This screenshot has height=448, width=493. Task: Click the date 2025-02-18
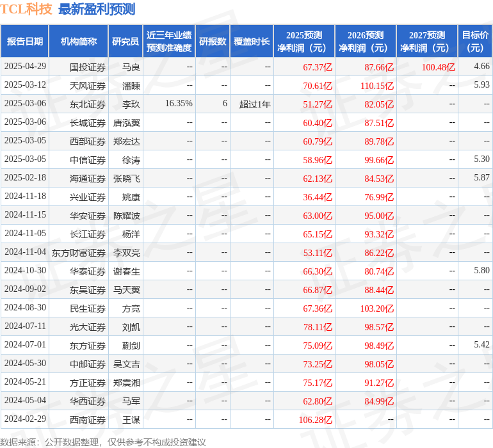click(25, 177)
